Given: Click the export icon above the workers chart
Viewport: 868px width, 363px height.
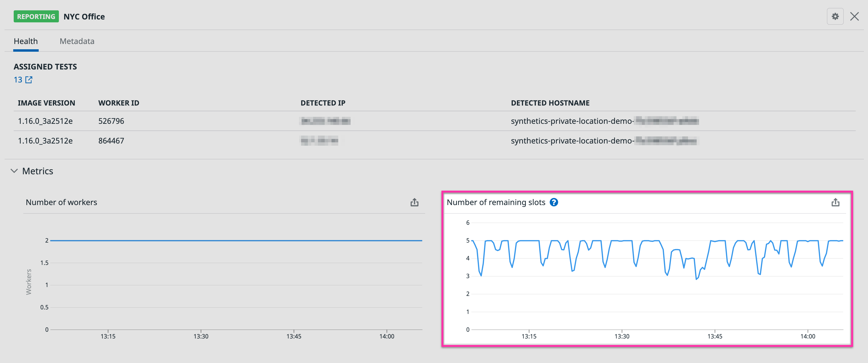Looking at the screenshot, I should [x=415, y=202].
